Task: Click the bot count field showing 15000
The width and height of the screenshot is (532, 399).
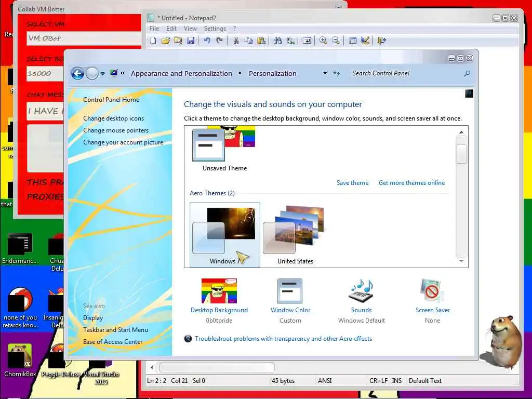Action: [45, 74]
